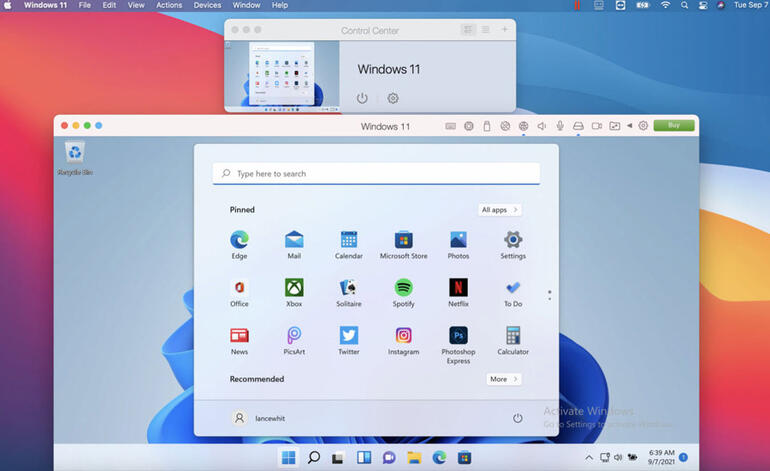Open Settings from pinned apps

coord(513,245)
